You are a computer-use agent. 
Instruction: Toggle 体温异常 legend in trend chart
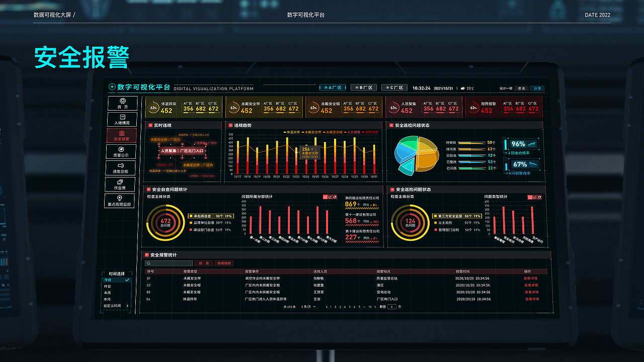[x=292, y=132]
